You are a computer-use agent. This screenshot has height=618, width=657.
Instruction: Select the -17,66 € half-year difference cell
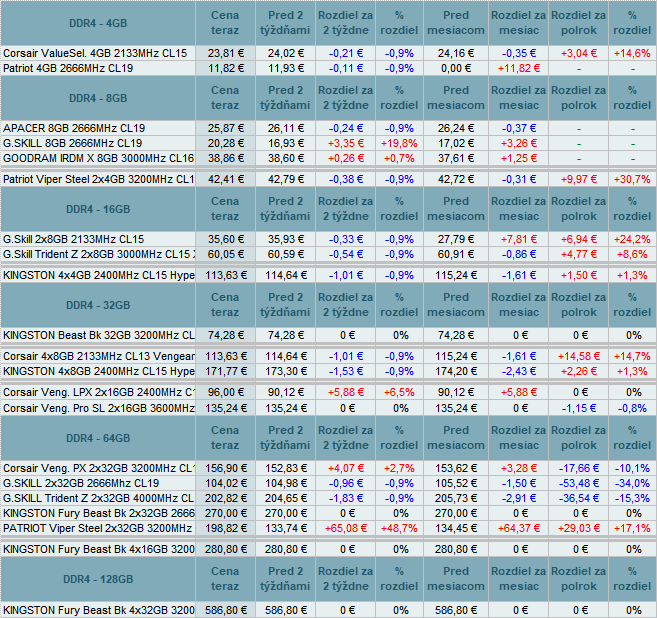579,468
